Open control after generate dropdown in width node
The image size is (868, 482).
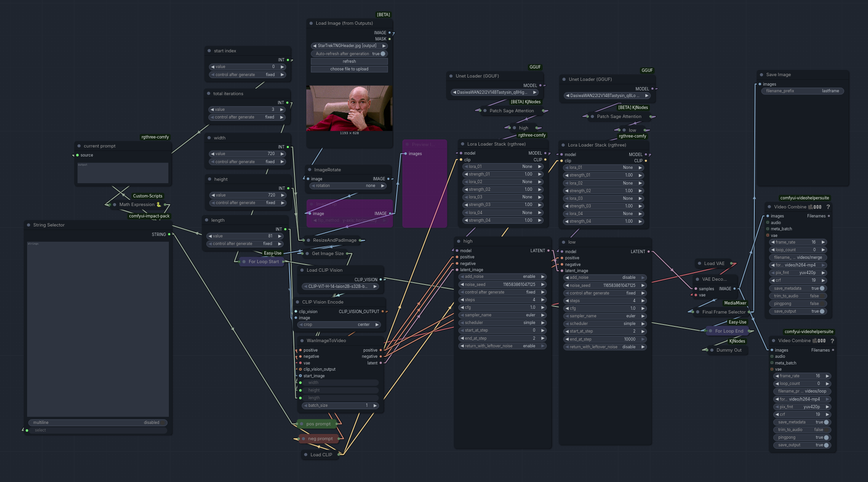click(x=247, y=162)
